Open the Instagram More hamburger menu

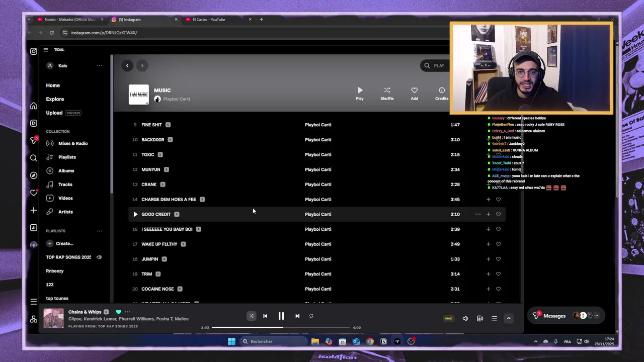click(x=34, y=302)
